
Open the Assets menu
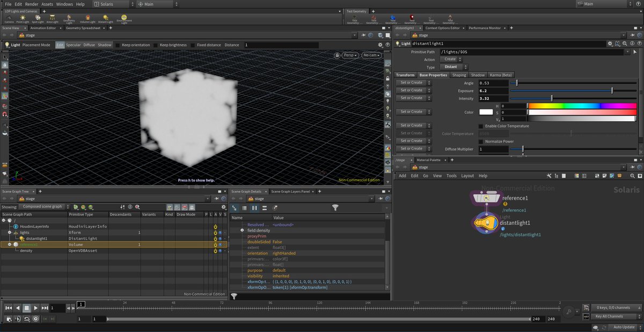(x=47, y=4)
